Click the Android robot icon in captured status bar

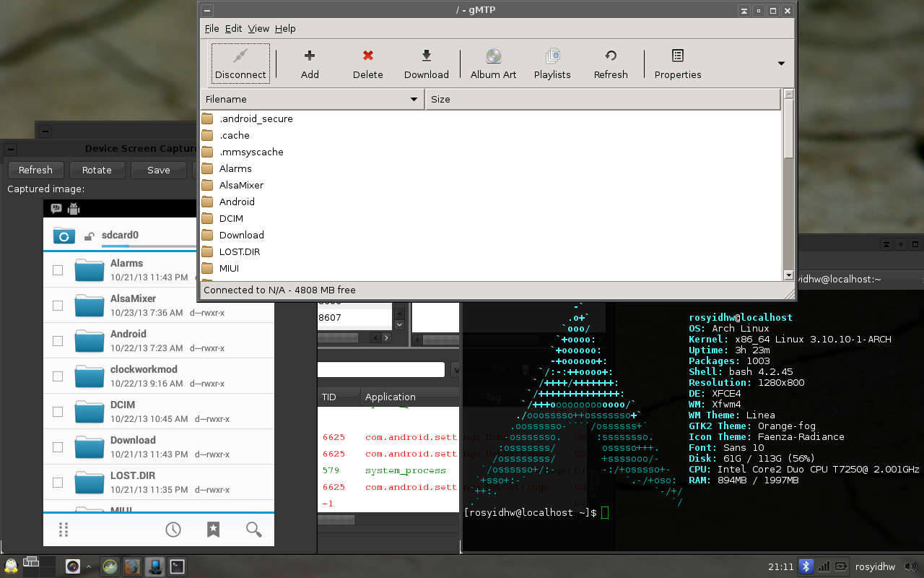(x=73, y=209)
